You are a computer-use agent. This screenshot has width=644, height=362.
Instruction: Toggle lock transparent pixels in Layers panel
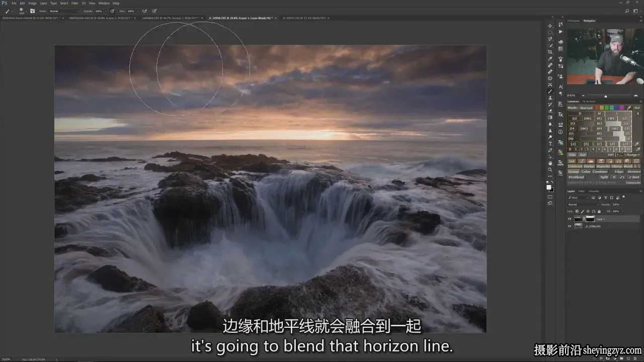(x=577, y=211)
